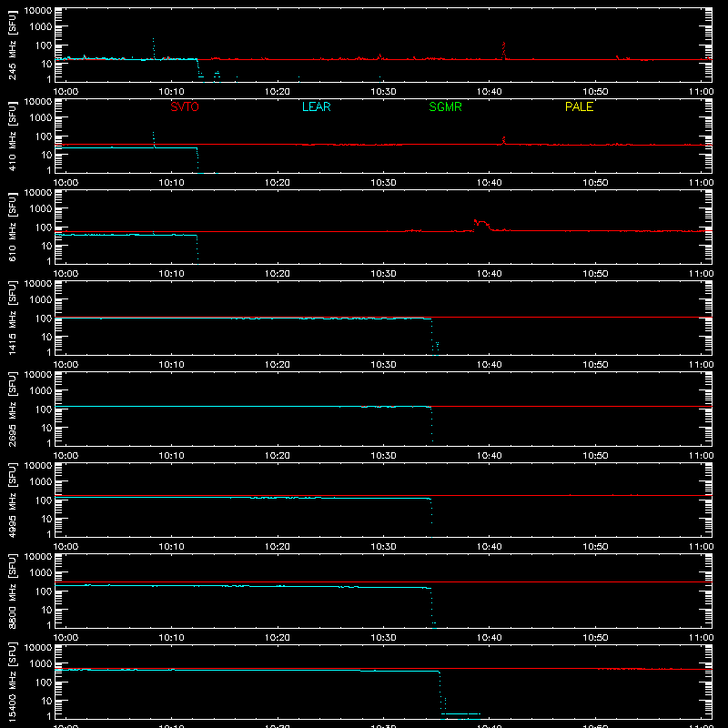Screen dimensions: 728x728
Task: Click the cyan spike near 10:08 in 410 MHz plot
Action: (154, 139)
